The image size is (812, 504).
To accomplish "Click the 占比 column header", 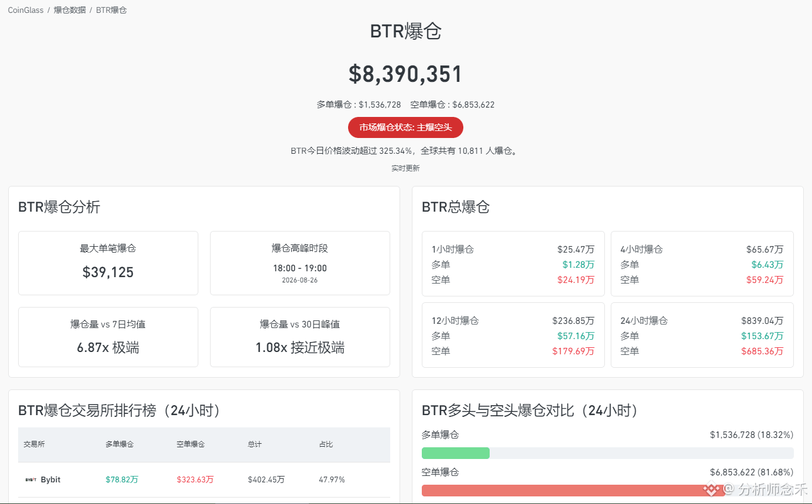I will pos(326,444).
